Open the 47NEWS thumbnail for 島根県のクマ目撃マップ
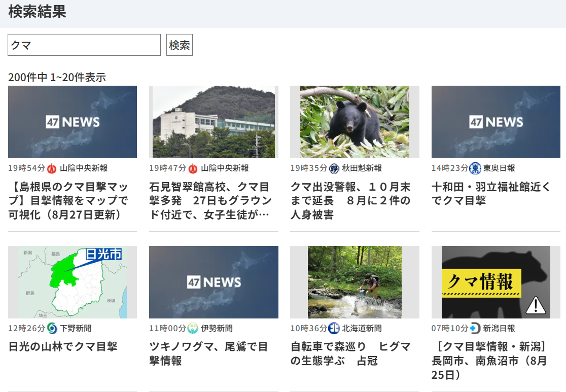Viewport: 566px width, 392px height. pyautogui.click(x=73, y=122)
